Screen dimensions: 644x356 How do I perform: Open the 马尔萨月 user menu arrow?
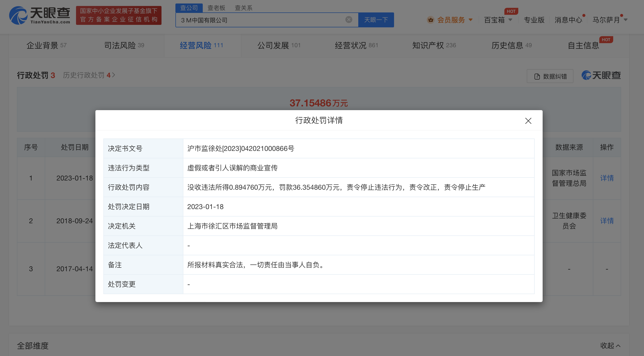click(626, 20)
